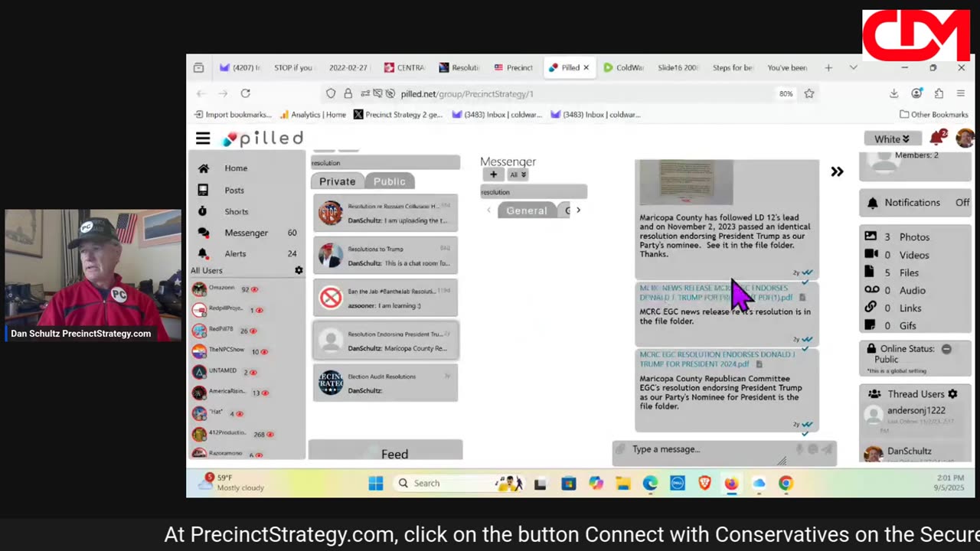Open Resolution Endorsing President Trump group
Viewport: 980px width, 551px height.
(x=385, y=341)
